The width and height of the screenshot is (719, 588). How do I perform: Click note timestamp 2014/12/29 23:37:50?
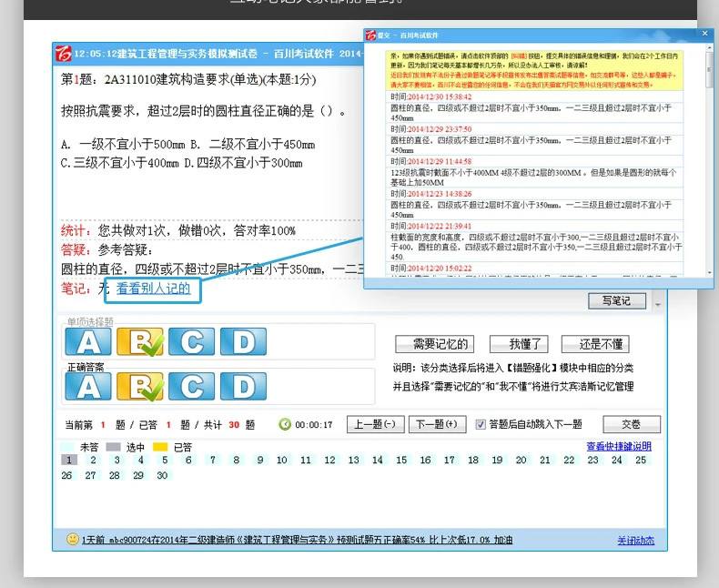[440, 129]
